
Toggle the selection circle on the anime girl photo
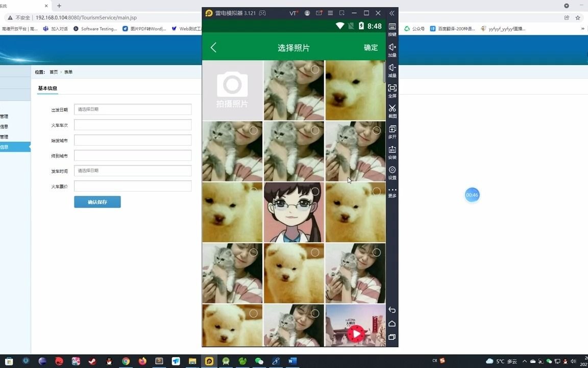(315, 192)
